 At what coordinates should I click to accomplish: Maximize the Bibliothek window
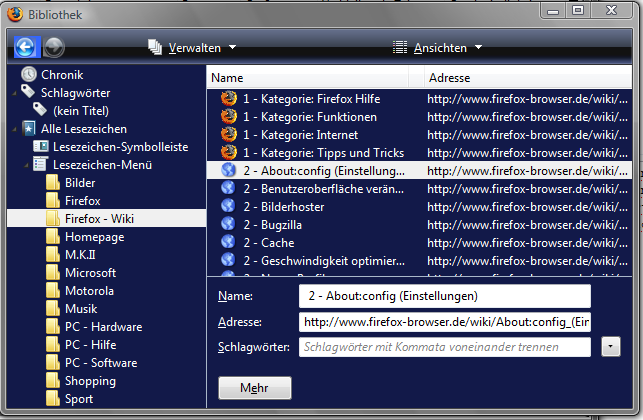click(x=578, y=11)
